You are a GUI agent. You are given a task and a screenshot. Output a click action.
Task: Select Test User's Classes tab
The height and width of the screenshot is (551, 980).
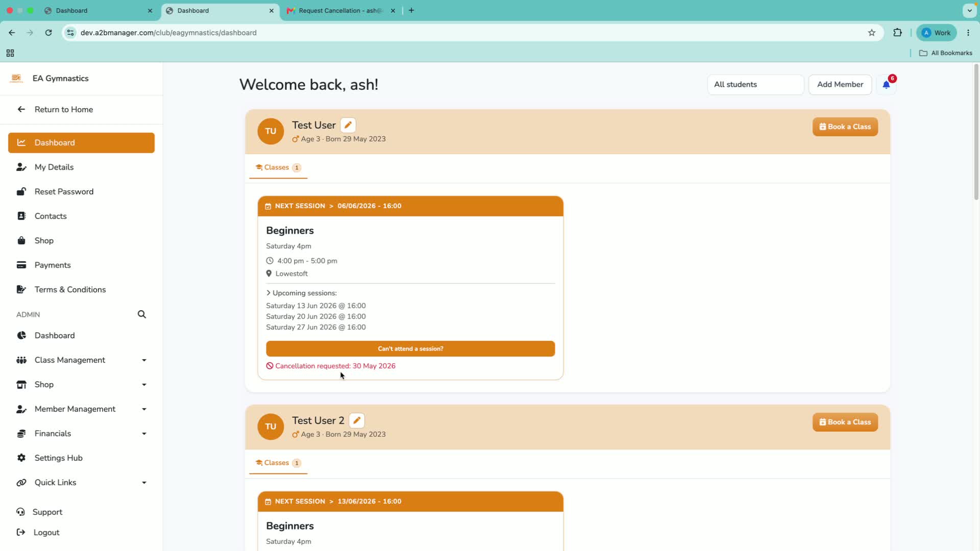278,167
